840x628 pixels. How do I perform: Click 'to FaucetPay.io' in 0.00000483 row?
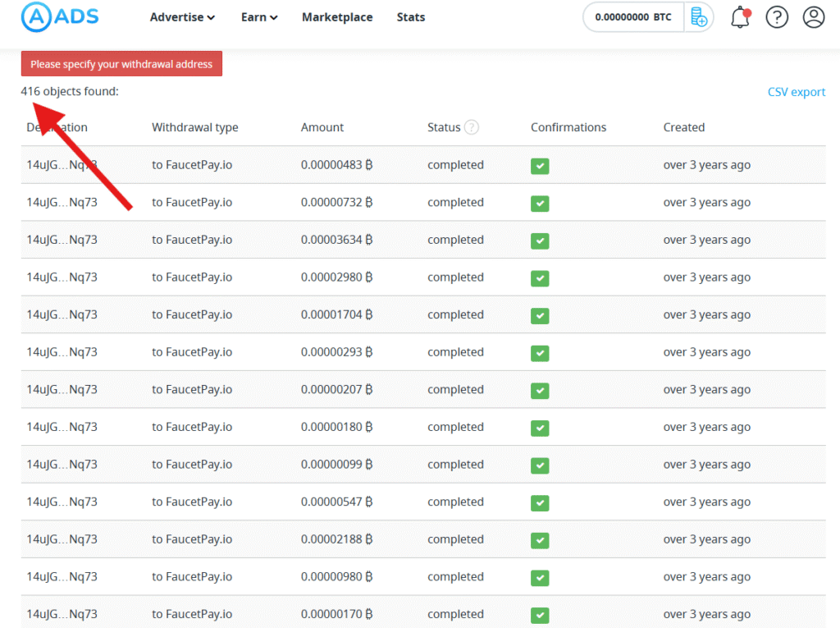192,165
